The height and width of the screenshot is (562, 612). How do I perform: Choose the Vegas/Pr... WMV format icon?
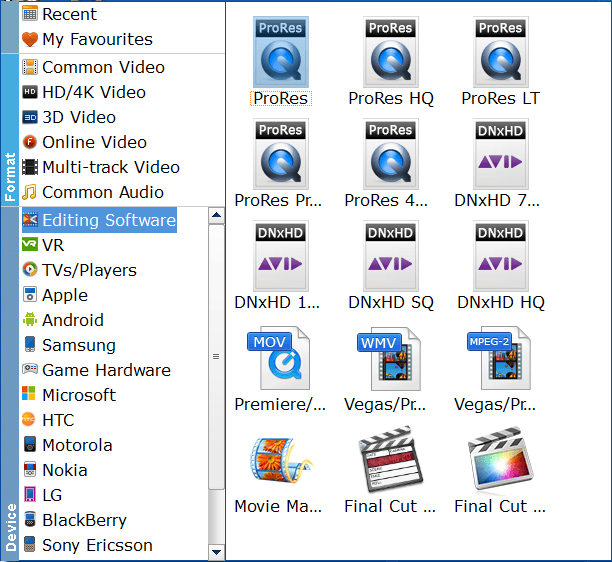click(389, 359)
